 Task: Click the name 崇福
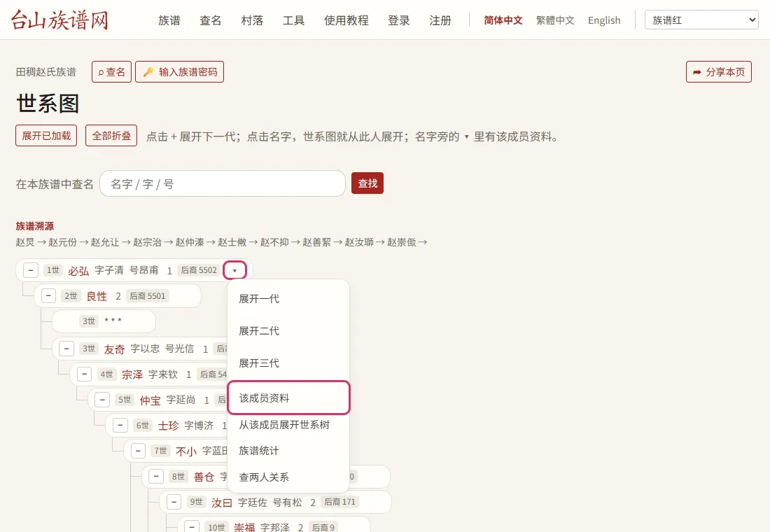[244, 527]
